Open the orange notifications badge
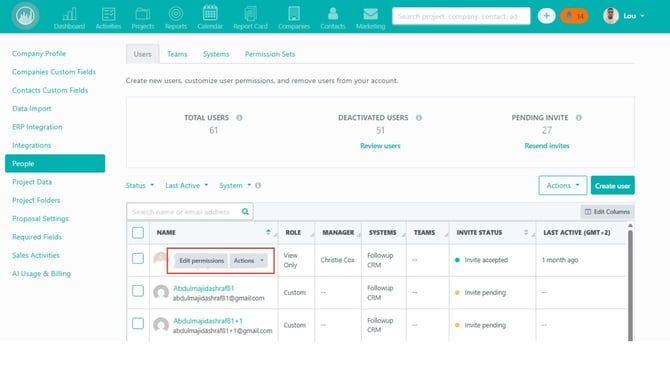Image resolution: width=670 pixels, height=376 pixels. tap(575, 16)
